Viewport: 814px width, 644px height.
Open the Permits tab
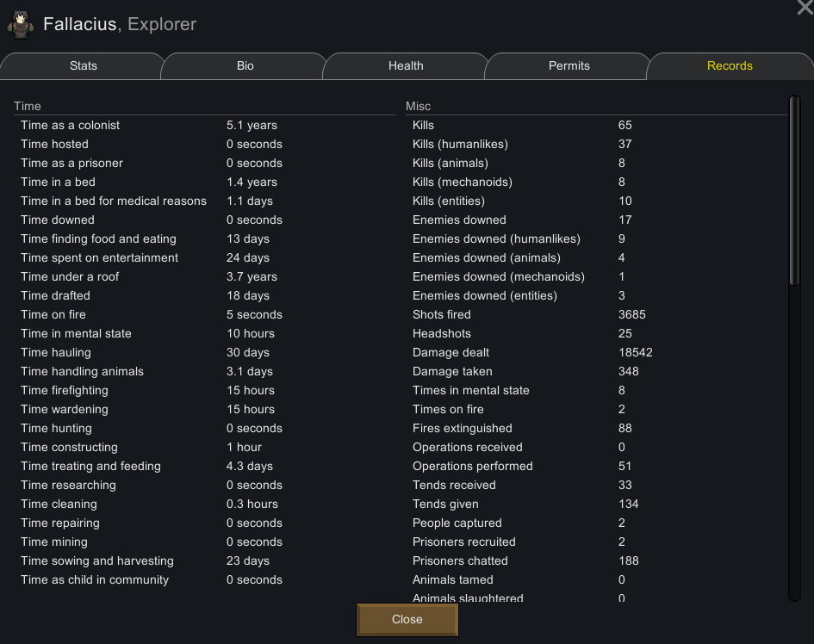569,66
